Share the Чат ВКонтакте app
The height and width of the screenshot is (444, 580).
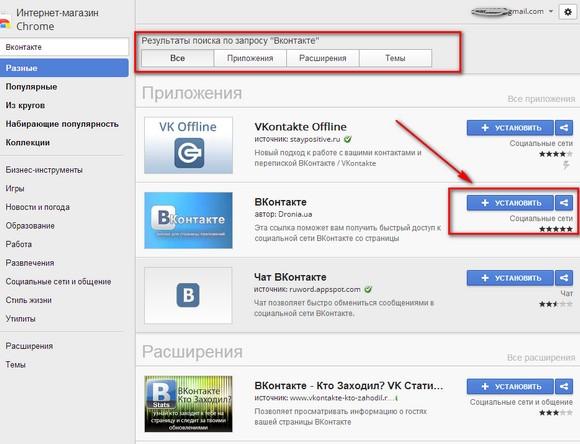pyautogui.click(x=564, y=278)
